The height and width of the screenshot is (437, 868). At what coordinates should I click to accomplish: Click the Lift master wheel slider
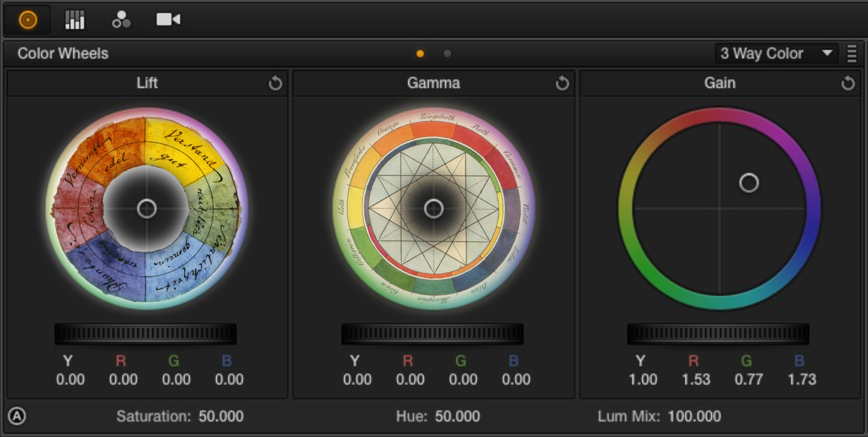coord(145,334)
